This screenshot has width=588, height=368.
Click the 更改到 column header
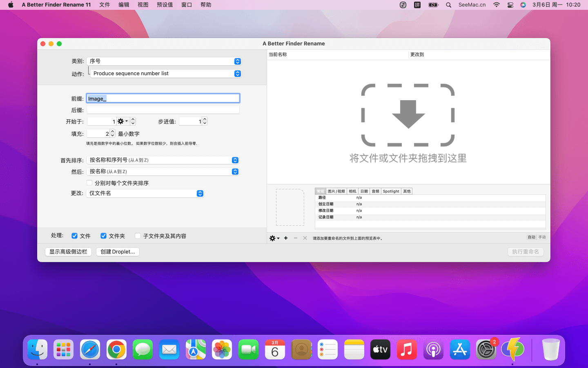[479, 54]
